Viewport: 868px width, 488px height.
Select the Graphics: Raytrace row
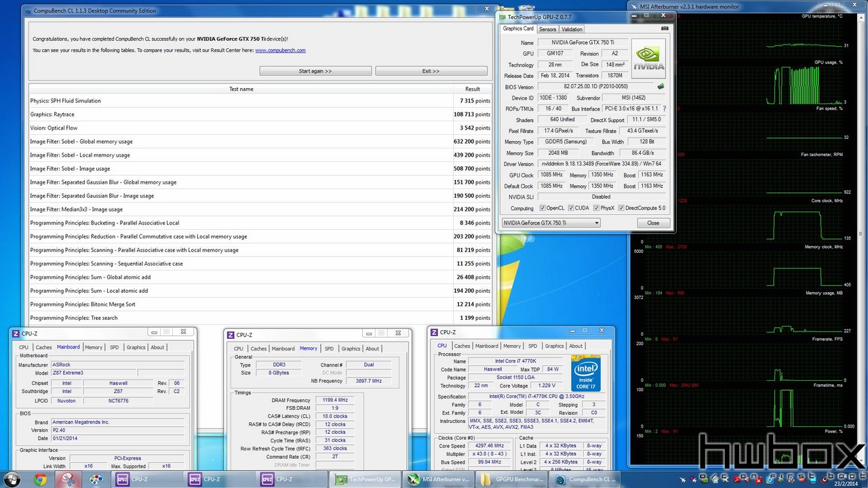pos(260,115)
